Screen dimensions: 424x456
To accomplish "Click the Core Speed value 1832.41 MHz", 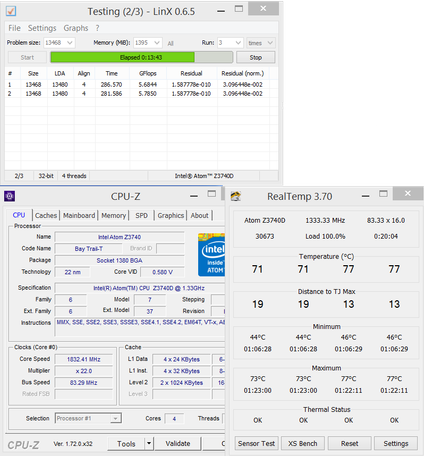I will 84,359.
